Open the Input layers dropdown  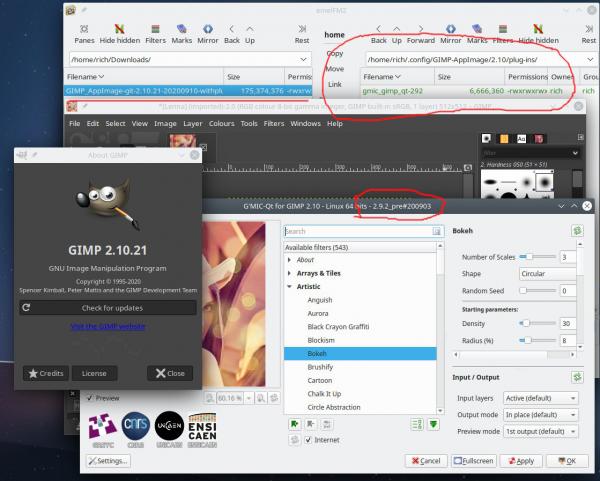[x=540, y=398]
